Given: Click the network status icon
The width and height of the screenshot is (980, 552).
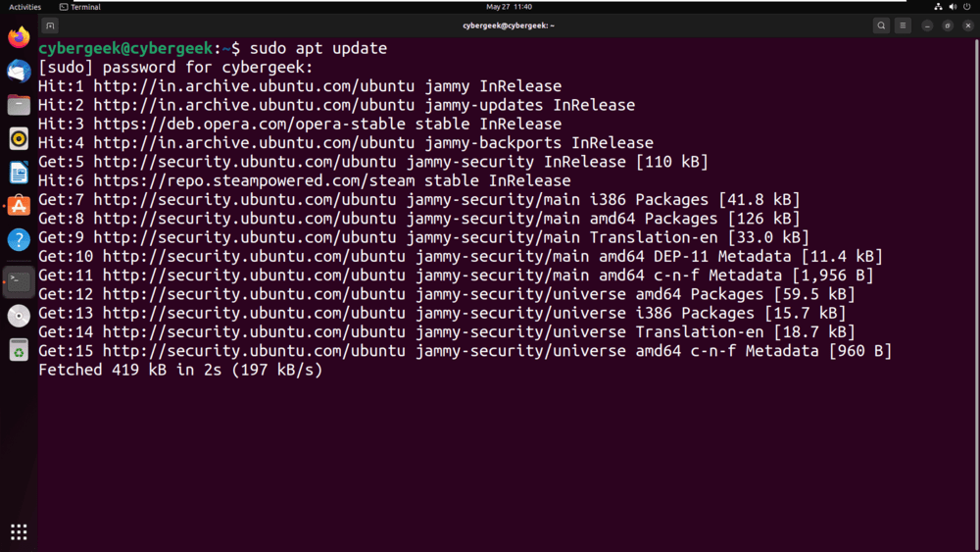Looking at the screenshot, I should [938, 7].
